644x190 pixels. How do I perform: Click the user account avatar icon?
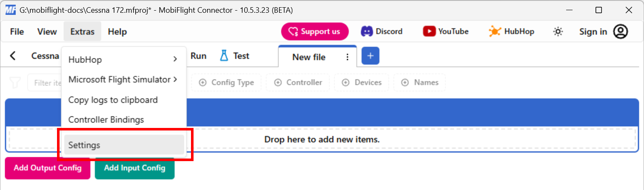(x=621, y=31)
